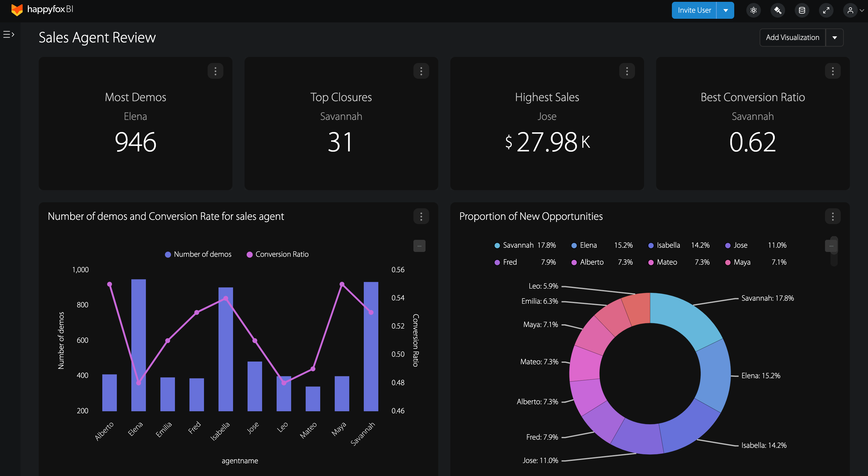Click the HappyFox BI logo

click(x=42, y=10)
